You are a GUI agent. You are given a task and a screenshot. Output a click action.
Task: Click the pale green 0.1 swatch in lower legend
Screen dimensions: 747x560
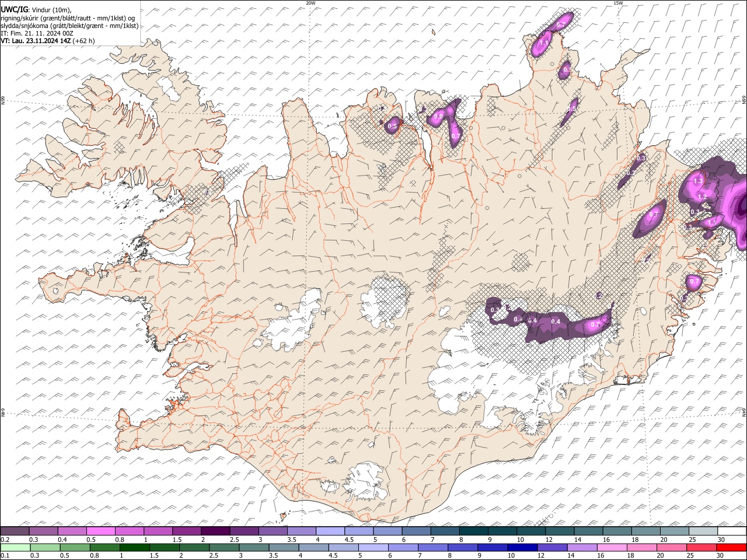15,547
